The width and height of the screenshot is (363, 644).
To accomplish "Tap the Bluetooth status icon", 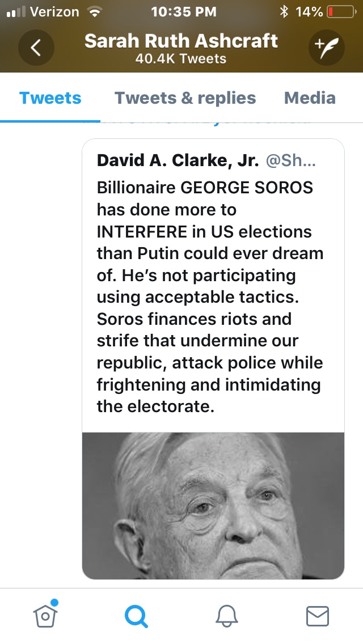I will pyautogui.click(x=284, y=12).
